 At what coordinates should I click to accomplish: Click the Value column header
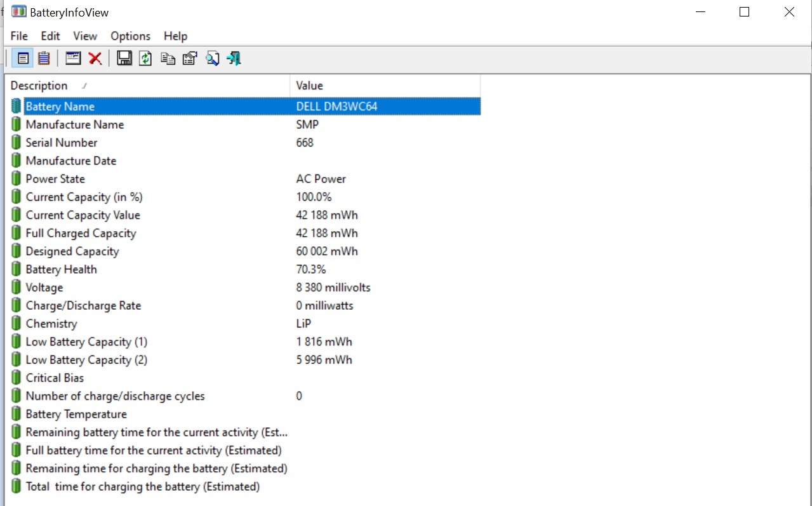coord(310,86)
